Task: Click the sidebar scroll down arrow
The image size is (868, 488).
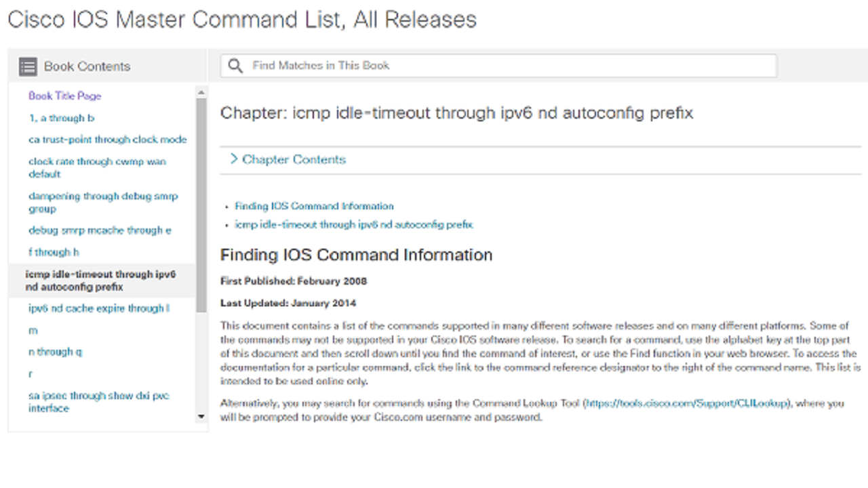Action: point(201,416)
